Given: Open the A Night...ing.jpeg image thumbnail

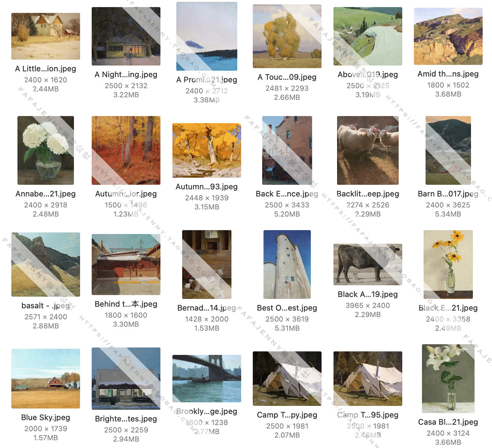Looking at the screenshot, I should coord(126,36).
